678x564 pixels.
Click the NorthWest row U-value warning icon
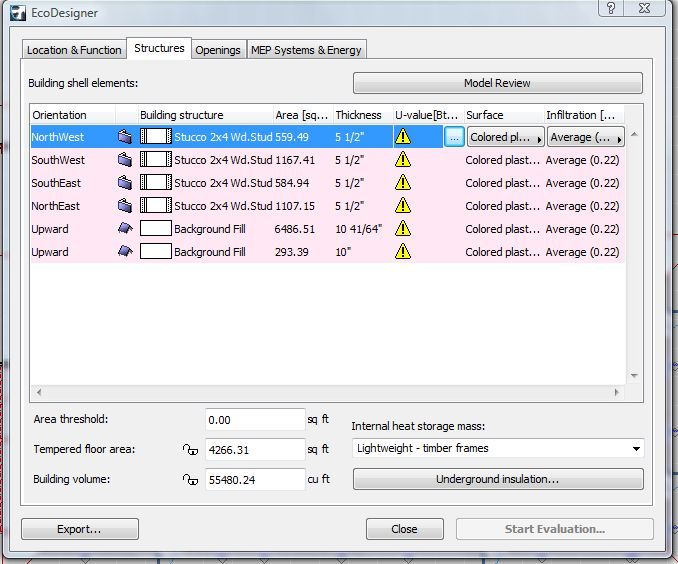point(403,137)
